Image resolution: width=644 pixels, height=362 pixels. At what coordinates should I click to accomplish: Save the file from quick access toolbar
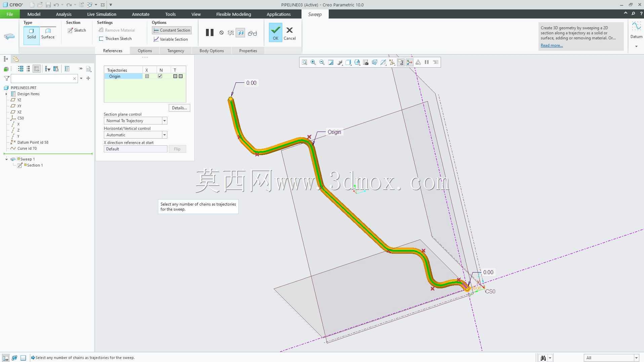point(48,5)
